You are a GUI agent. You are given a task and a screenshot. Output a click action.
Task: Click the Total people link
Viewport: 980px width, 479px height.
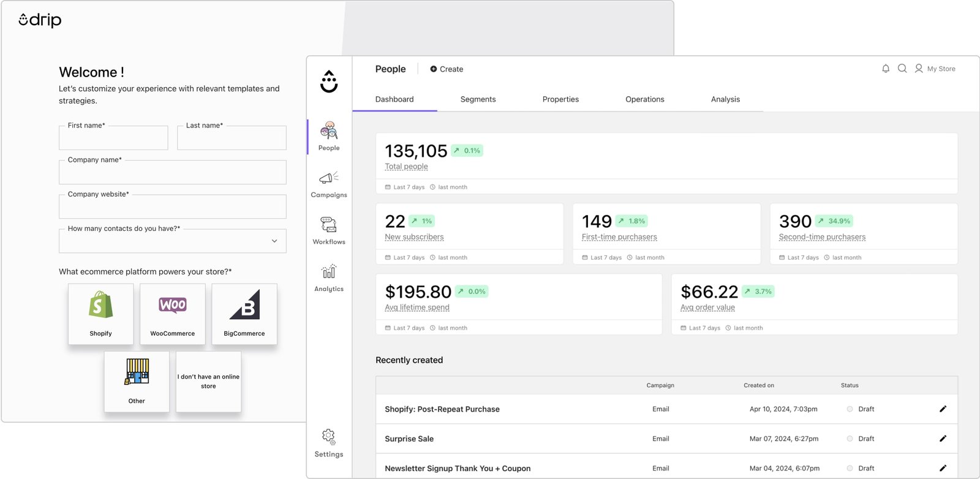(x=406, y=167)
